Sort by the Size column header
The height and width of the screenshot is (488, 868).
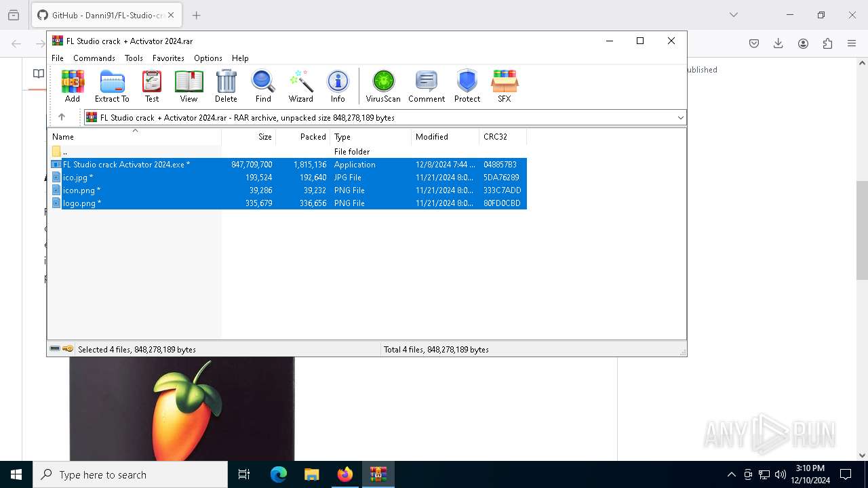[248, 137]
